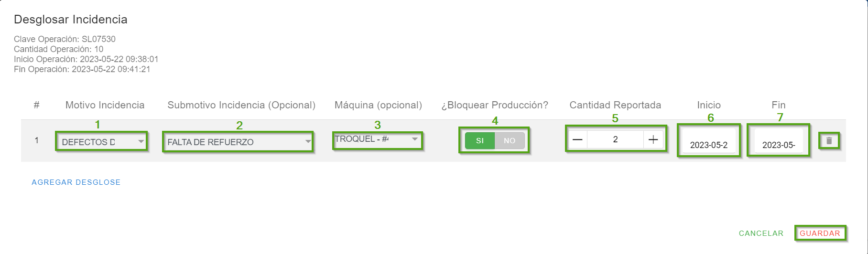The height and width of the screenshot is (254, 868).
Task: Click the Submotivo Incidencia (Opcional) header
Action: tap(241, 105)
